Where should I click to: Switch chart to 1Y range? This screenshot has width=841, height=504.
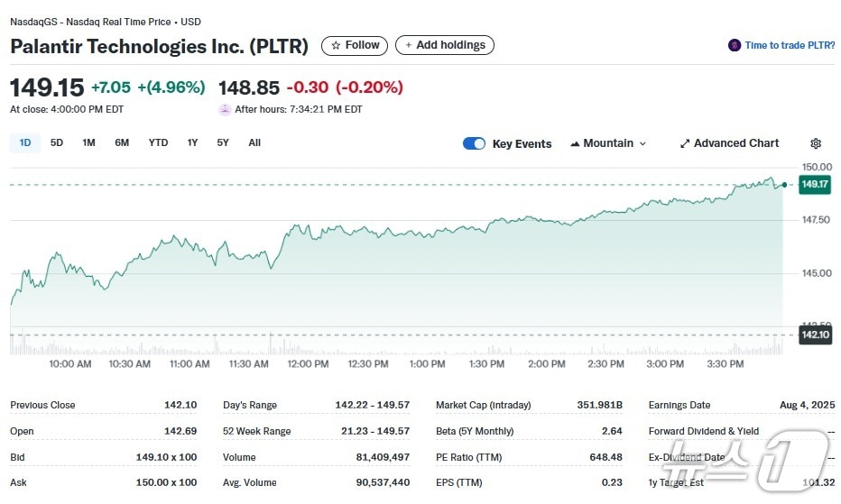coord(192,142)
